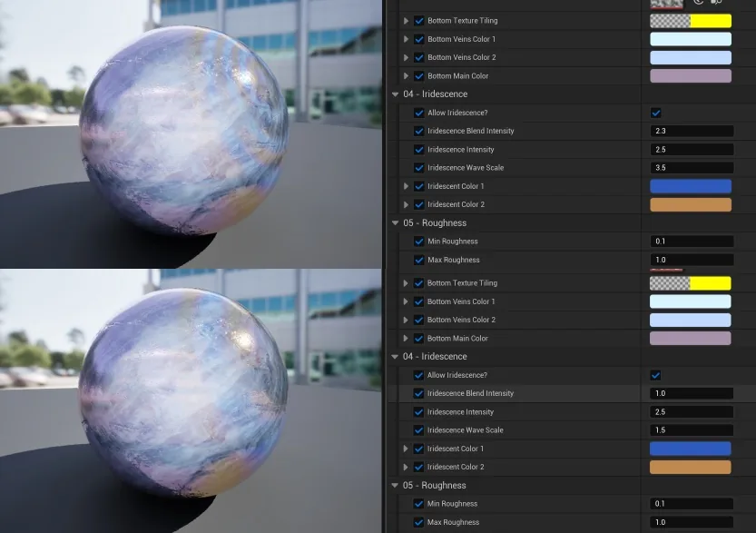Click Iridescence Wave Scale field showing 1.5
756x533 pixels.
click(692, 430)
